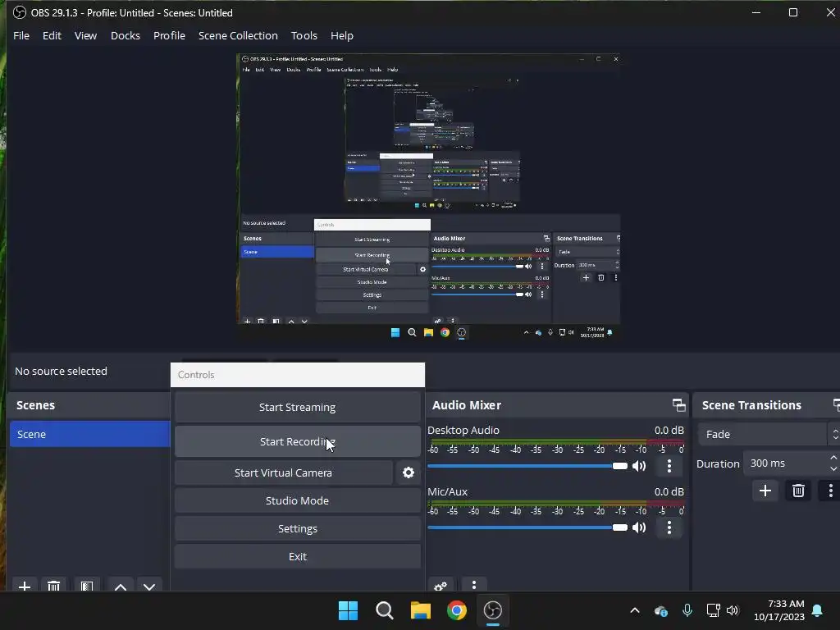Open Mic/Aux options menu dots
This screenshot has height=630, width=840.
669,527
